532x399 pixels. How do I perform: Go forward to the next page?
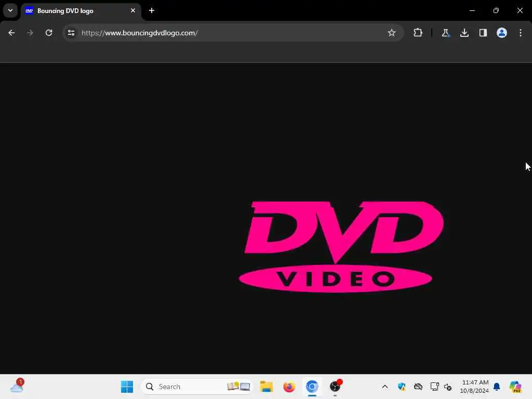30,33
